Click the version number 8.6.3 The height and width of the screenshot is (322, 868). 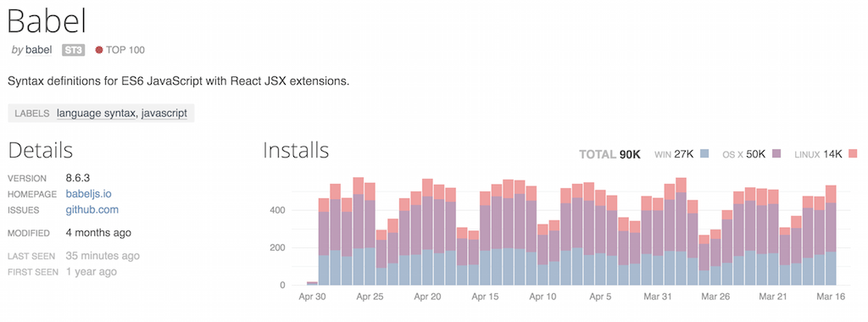[78, 178]
